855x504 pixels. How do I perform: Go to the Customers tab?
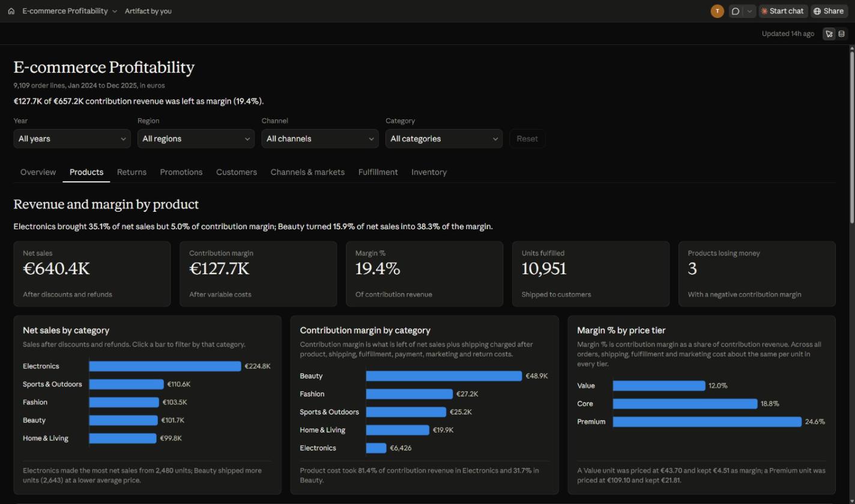click(x=237, y=172)
